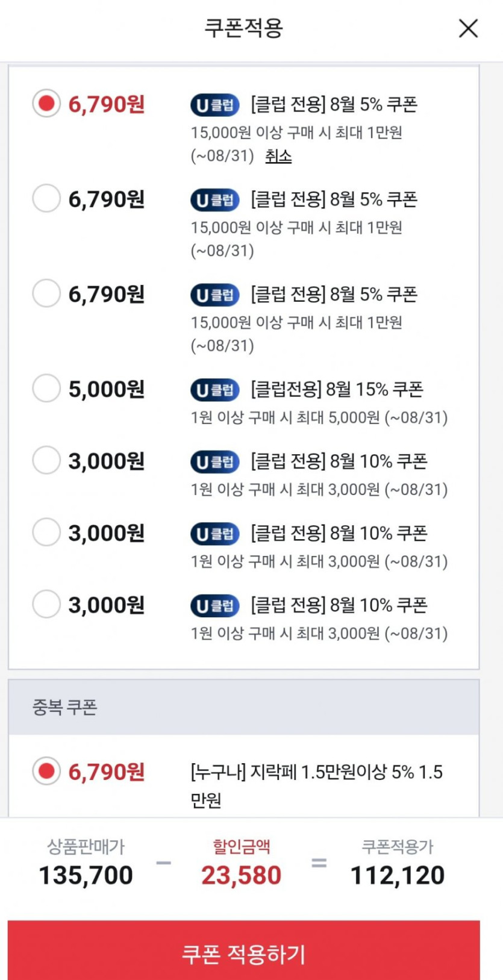Click the [클럽전용] 8월 15% 쿠폰 title
Screen dimensions: 503x980
[x=337, y=389]
